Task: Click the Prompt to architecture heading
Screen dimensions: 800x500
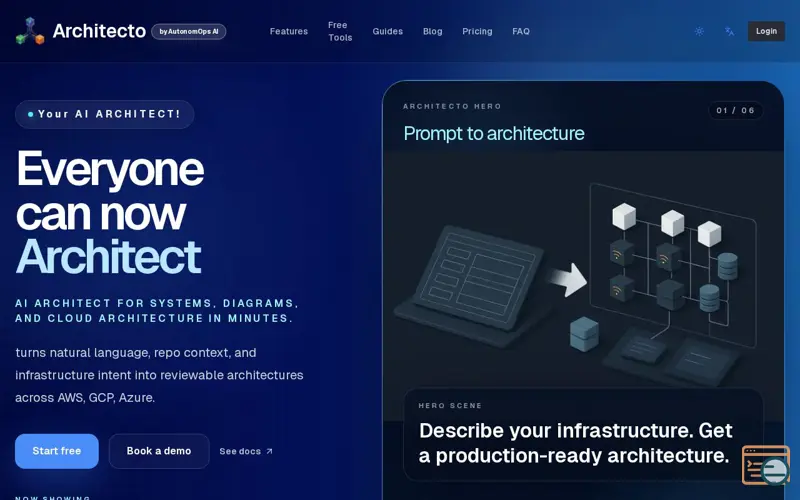Action: pos(493,134)
